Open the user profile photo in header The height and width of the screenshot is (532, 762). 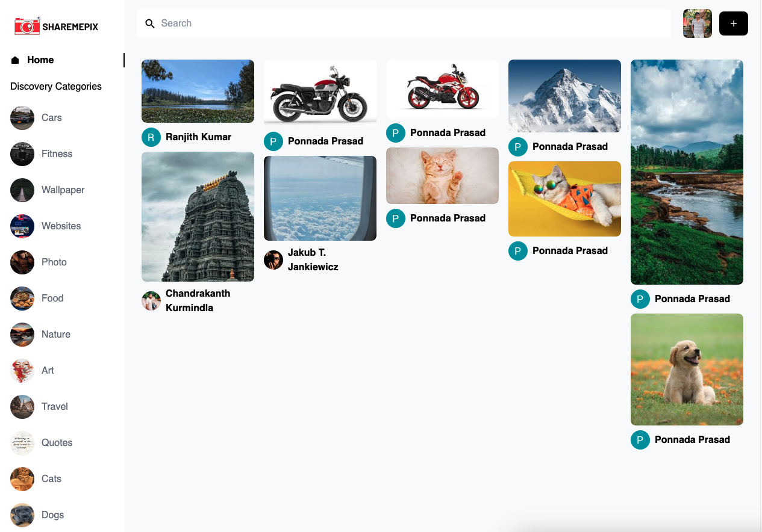(698, 23)
